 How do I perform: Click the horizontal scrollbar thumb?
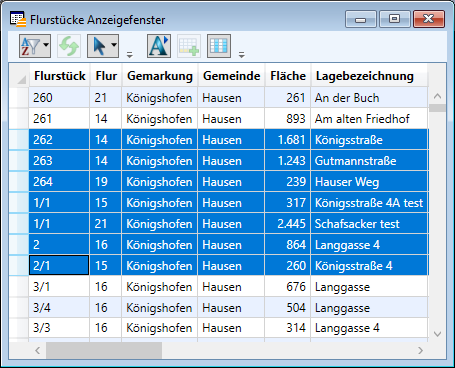point(104,350)
